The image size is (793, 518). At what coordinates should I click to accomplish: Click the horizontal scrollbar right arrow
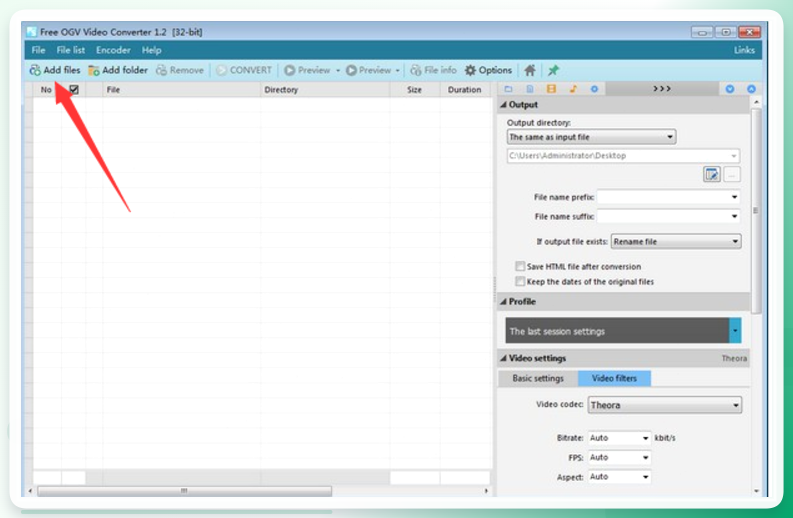click(x=486, y=491)
